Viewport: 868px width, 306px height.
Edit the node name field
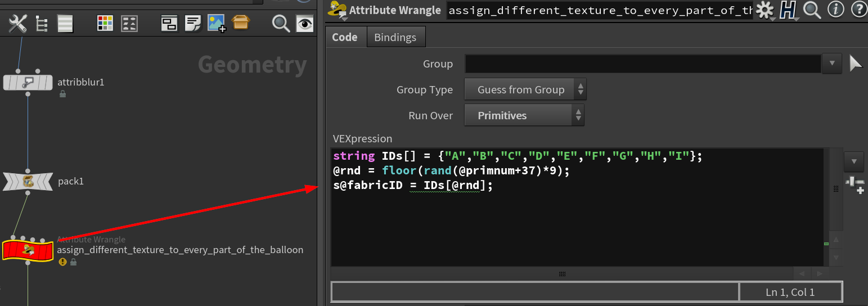pyautogui.click(x=599, y=10)
